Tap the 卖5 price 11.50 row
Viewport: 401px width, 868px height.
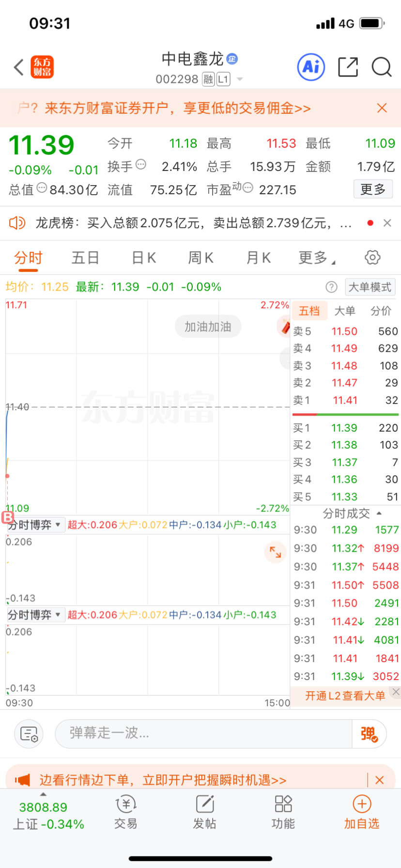(x=345, y=331)
